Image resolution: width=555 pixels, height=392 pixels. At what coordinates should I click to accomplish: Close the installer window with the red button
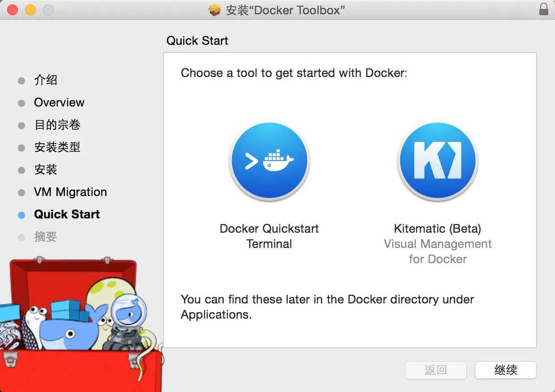[x=13, y=10]
